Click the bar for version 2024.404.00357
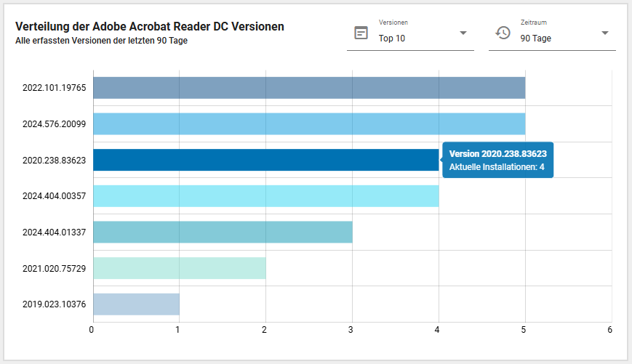The image size is (632, 364). 265,196
